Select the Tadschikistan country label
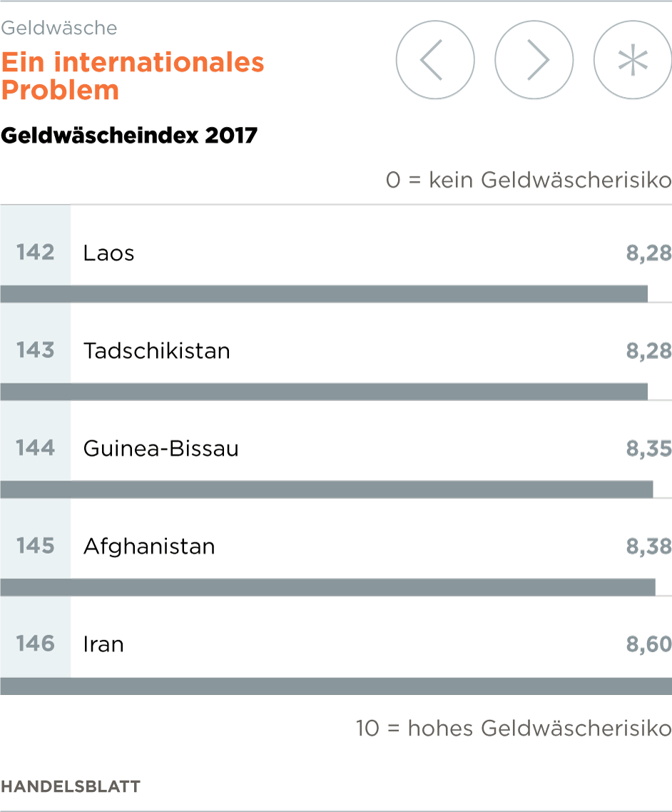Image resolution: width=672 pixels, height=812 pixels. (x=156, y=351)
